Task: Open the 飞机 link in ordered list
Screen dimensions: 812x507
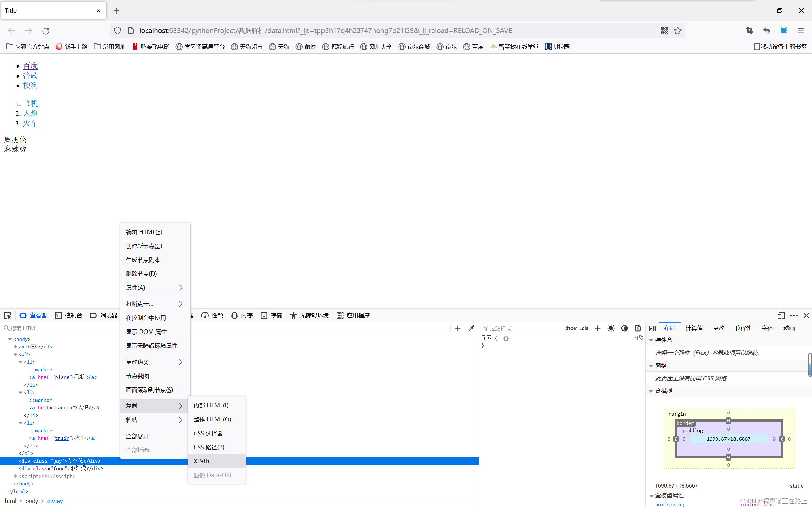Action: (x=30, y=103)
